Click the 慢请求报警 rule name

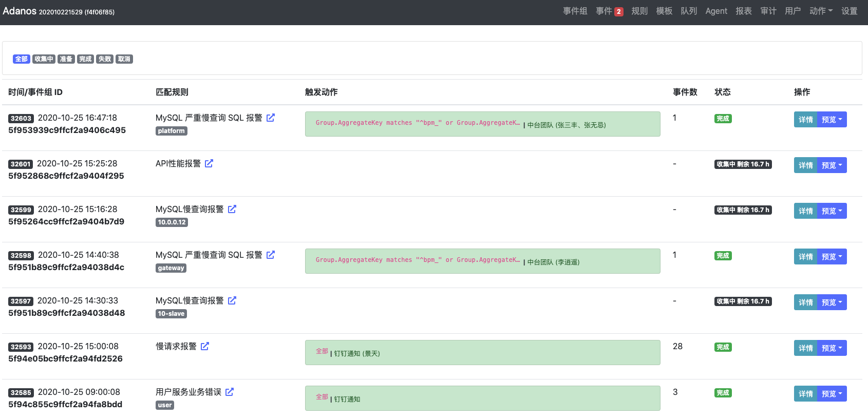(x=176, y=346)
